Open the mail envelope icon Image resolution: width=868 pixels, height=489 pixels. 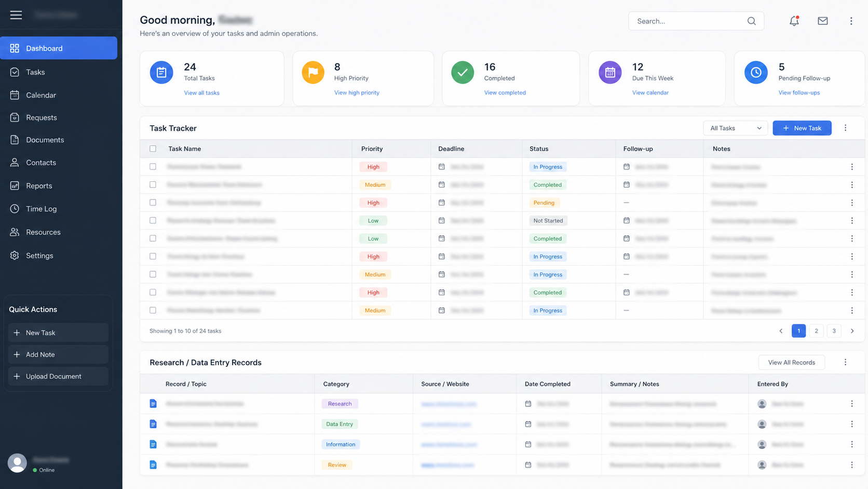822,21
